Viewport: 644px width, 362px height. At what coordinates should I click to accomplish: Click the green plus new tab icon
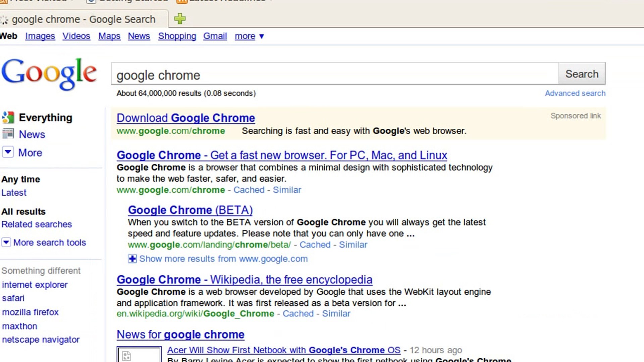tap(180, 19)
